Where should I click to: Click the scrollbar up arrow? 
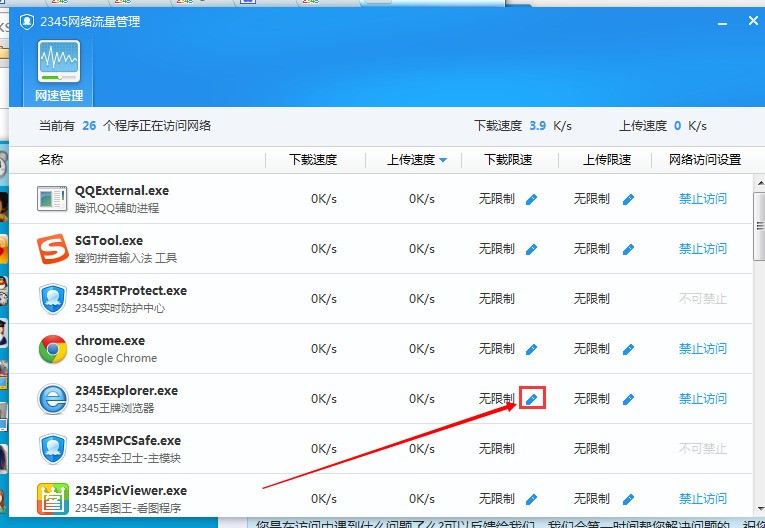[x=760, y=183]
